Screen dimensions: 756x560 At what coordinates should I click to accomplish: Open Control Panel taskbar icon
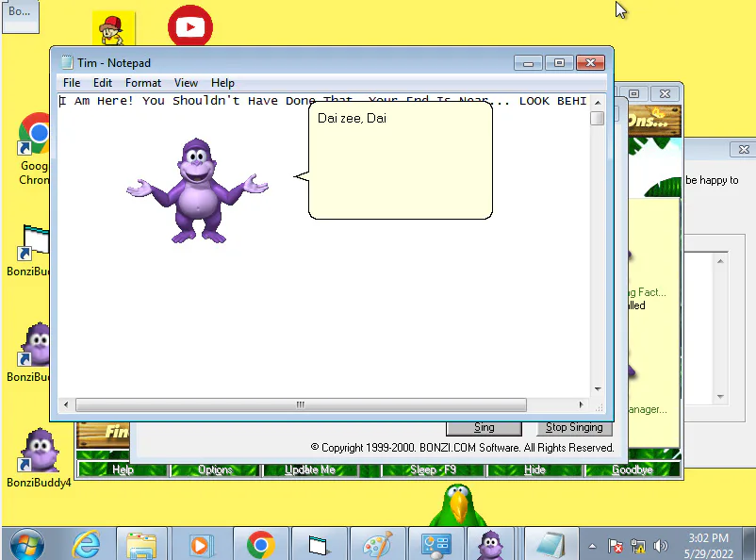click(x=436, y=544)
